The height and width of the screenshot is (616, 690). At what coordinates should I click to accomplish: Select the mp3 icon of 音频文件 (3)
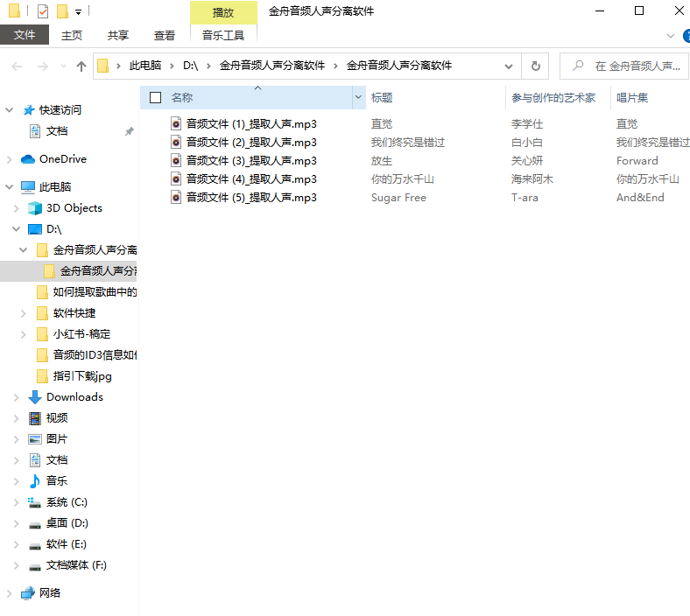176,161
